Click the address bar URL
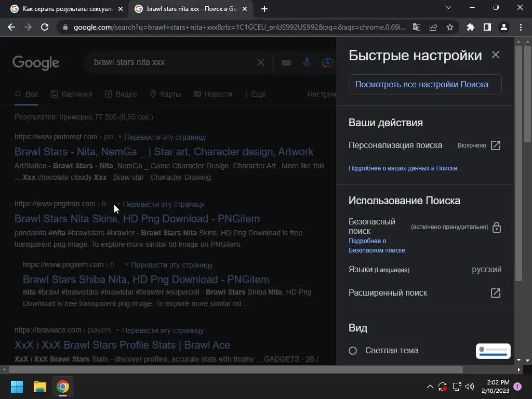This screenshot has height=399, width=532. (x=239, y=27)
